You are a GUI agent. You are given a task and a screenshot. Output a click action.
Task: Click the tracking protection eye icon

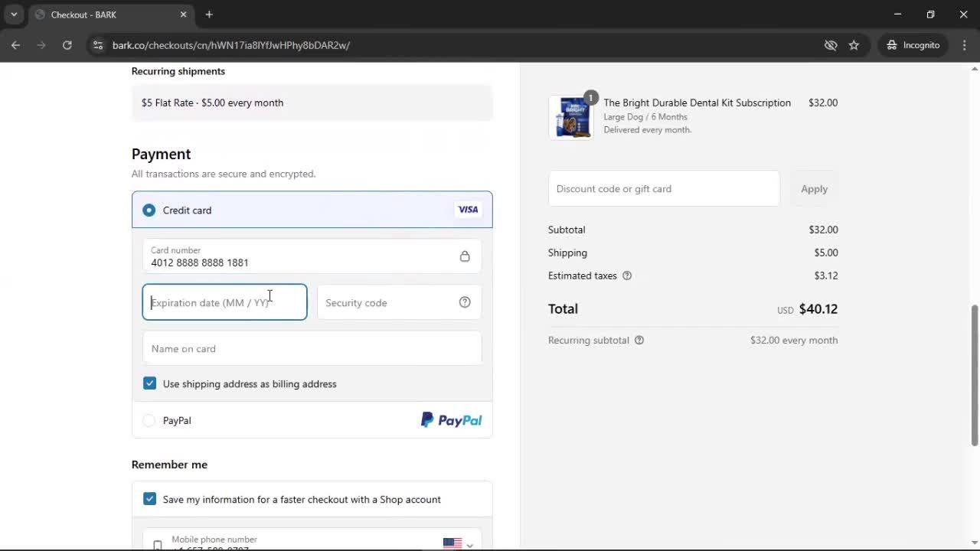pos(831,45)
